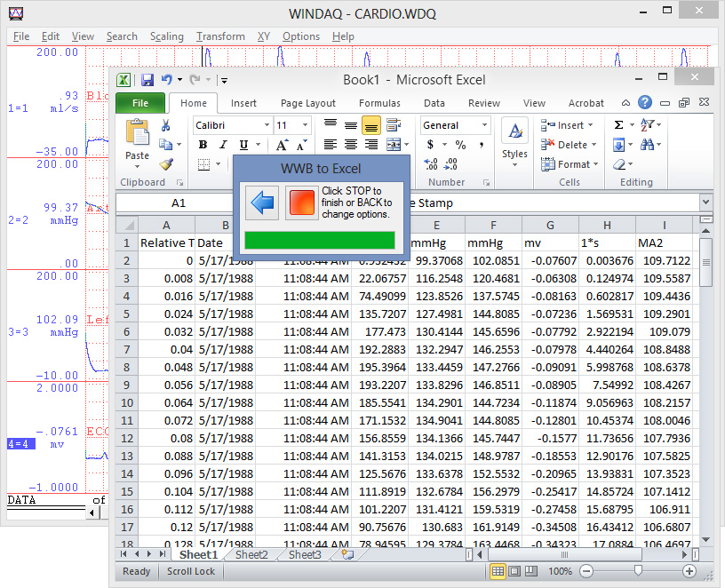This screenshot has height=588, width=725.
Task: Align text right in cell
Action: 371,145
